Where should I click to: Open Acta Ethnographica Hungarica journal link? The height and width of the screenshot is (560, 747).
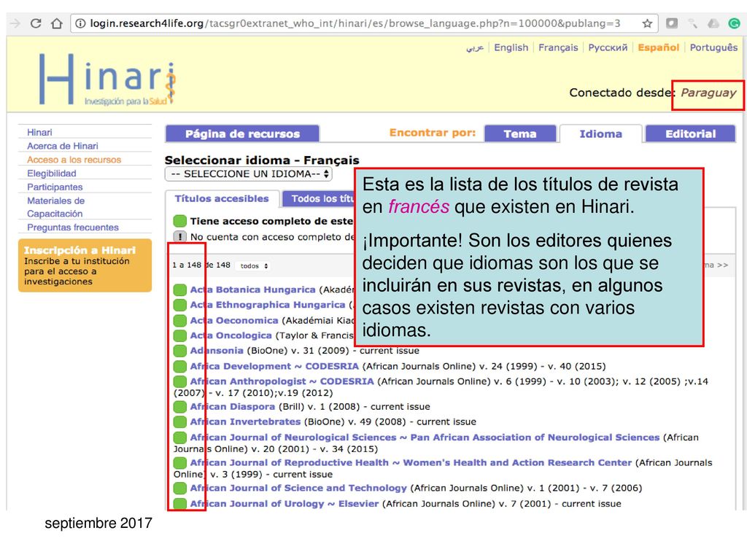(x=268, y=305)
